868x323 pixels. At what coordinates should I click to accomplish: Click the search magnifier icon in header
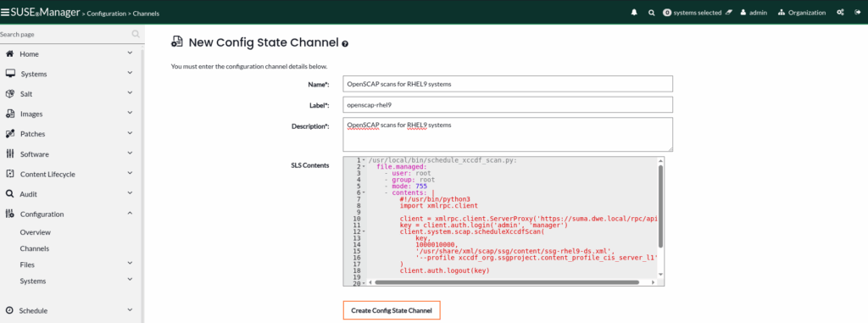click(652, 13)
